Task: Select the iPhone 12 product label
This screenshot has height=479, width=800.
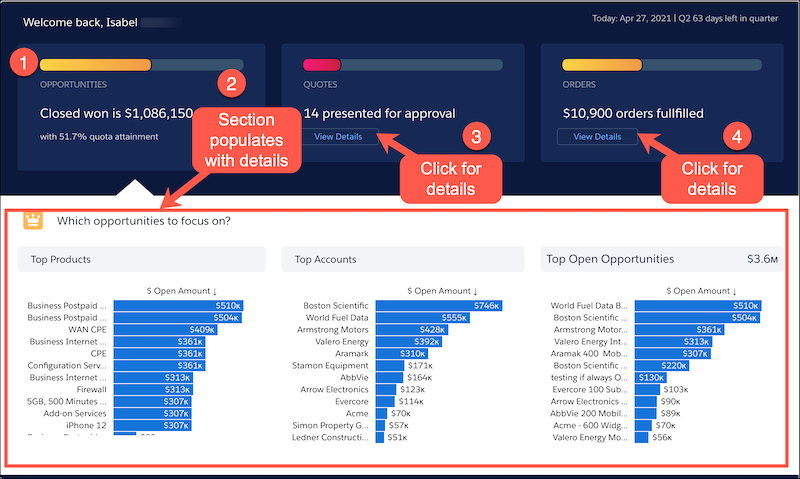Action: [x=86, y=425]
